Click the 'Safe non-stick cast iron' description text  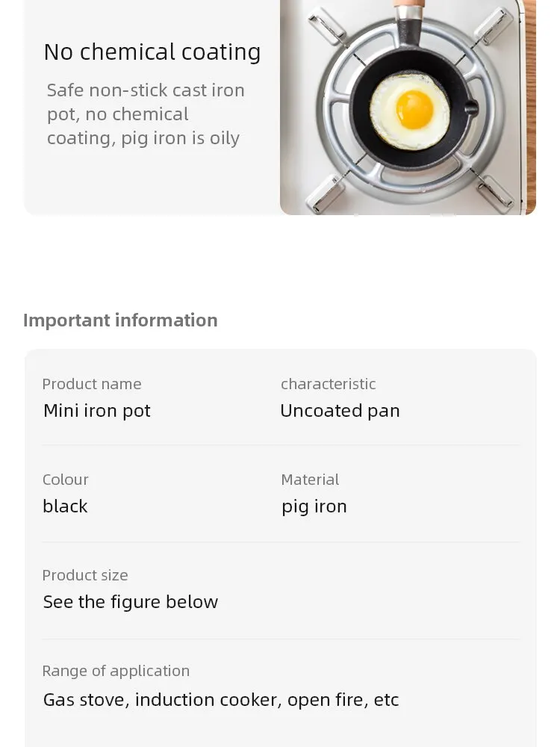pyautogui.click(x=146, y=90)
